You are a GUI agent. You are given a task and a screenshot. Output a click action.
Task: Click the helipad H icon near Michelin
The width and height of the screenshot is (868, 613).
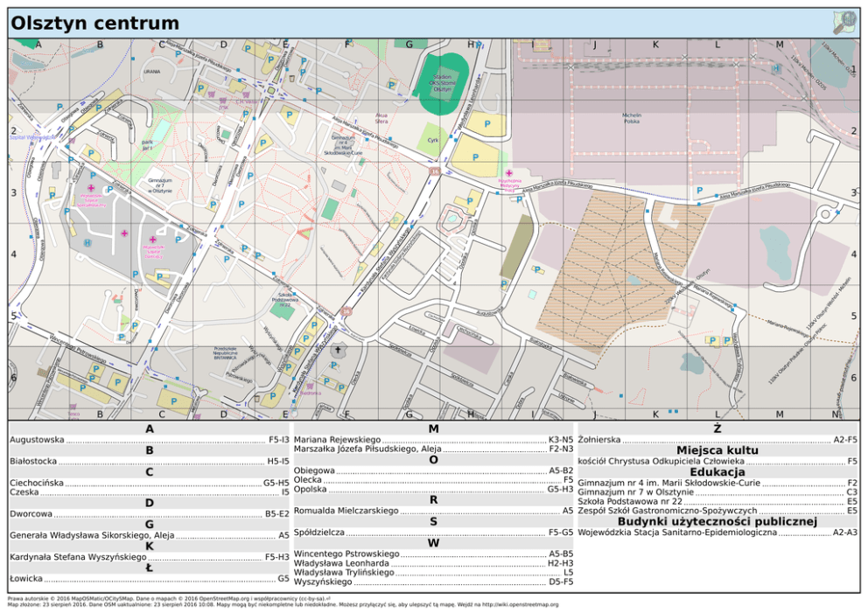[x=775, y=67]
